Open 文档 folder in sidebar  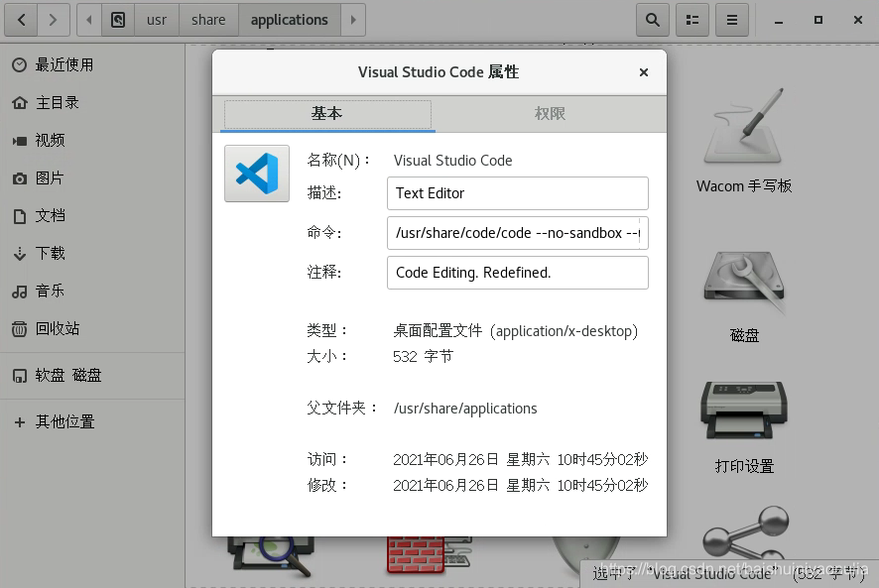pos(92,216)
